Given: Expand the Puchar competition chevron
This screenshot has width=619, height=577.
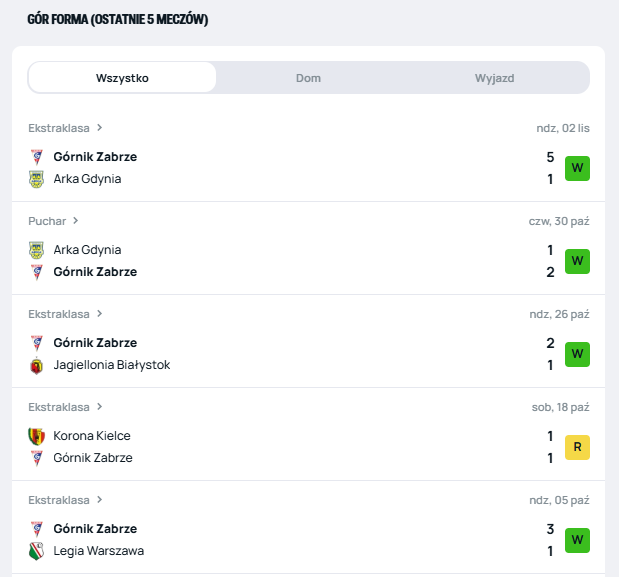Looking at the screenshot, I should click(76, 221).
